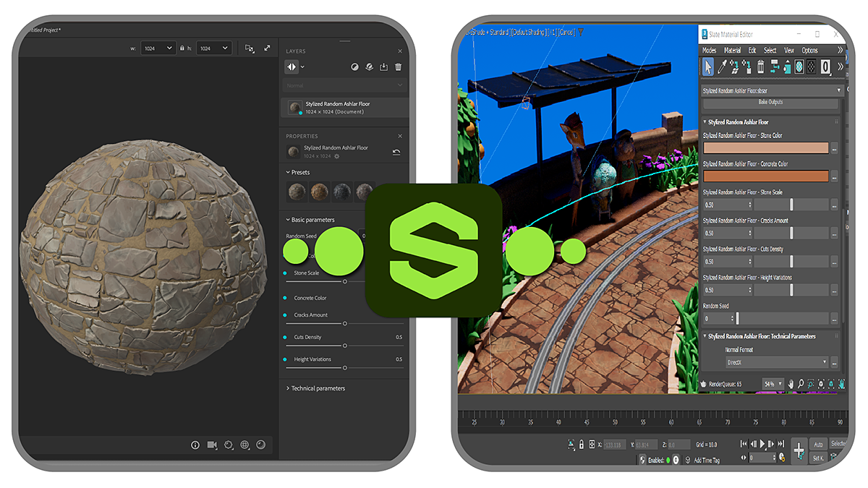Expand the Technical parameters section
Screen dimensions: 868x488
click(x=288, y=388)
